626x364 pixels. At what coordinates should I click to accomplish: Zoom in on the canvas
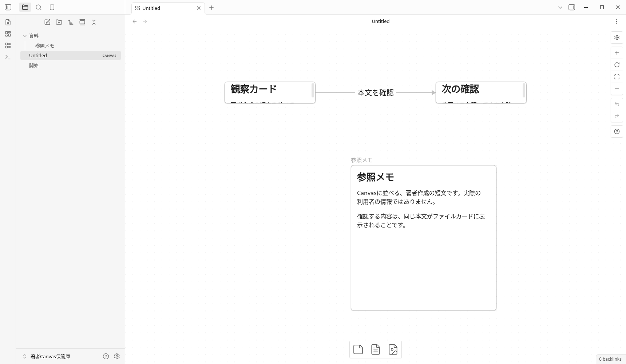[617, 53]
